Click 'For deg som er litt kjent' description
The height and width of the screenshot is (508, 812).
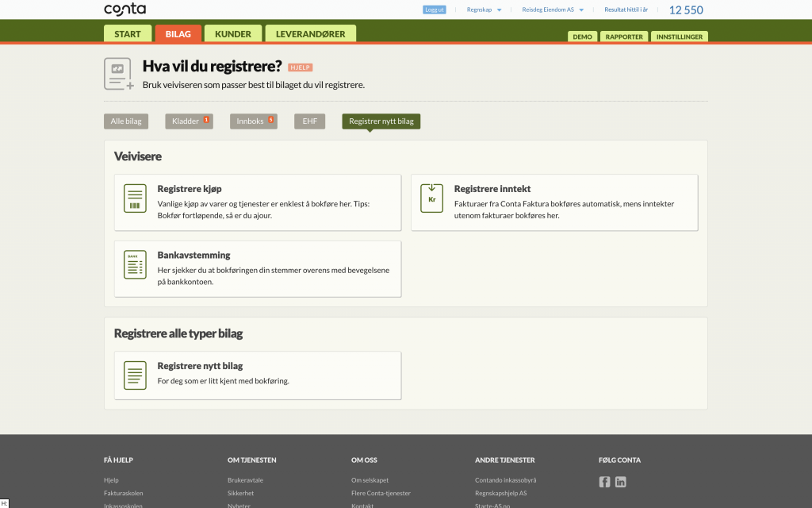pos(223,381)
